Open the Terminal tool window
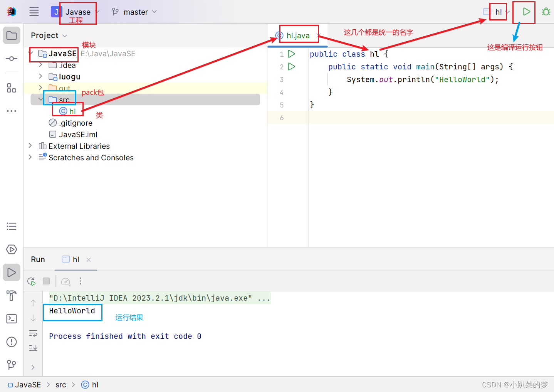This screenshot has height=392, width=554. (12, 319)
